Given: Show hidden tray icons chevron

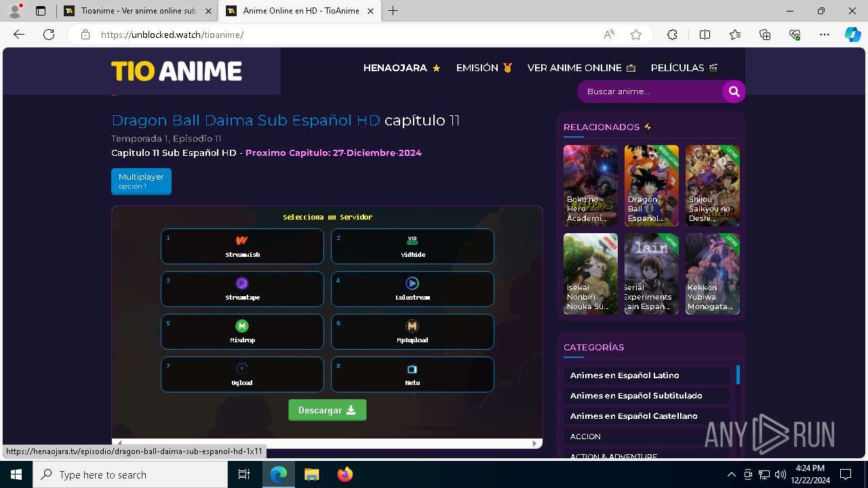Looking at the screenshot, I should click(731, 474).
